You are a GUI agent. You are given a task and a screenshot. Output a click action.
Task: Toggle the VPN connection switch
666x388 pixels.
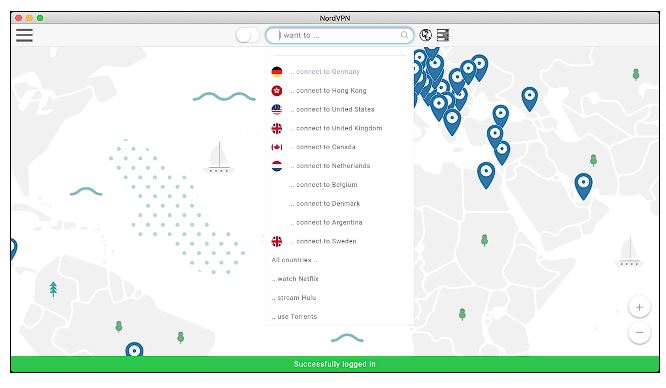click(247, 35)
